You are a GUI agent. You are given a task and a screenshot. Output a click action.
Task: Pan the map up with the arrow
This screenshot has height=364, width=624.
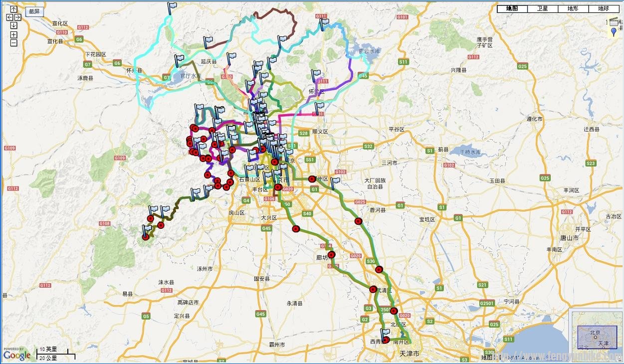(13, 9)
